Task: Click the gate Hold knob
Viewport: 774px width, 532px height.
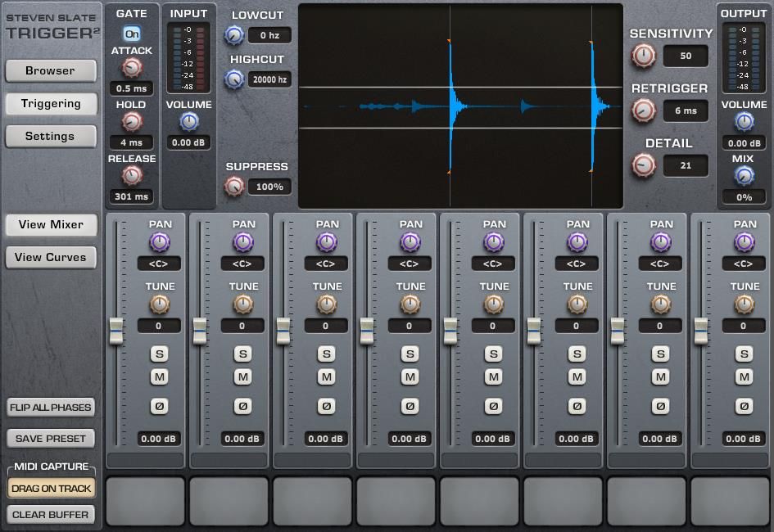Action: tap(132, 121)
